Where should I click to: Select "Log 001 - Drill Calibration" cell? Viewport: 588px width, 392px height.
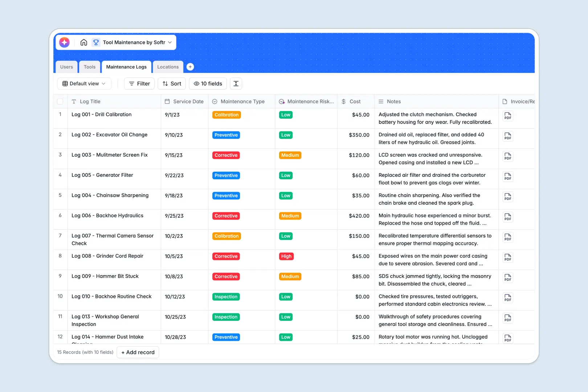[x=114, y=118]
